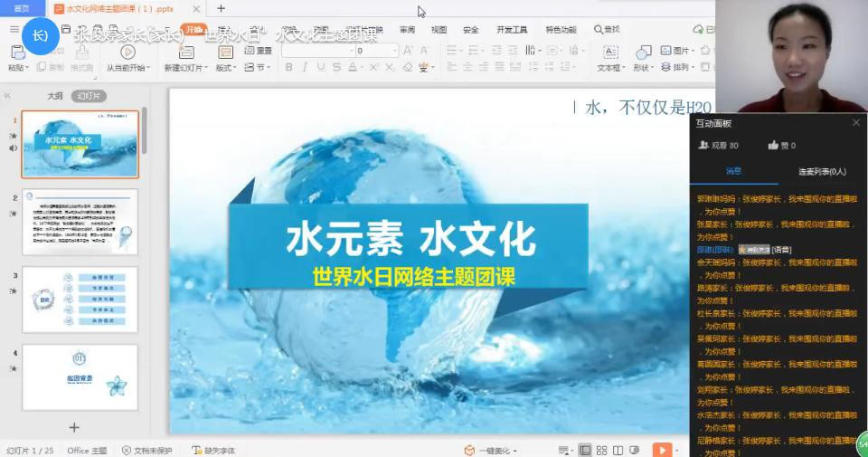Click the one-click beautify (一键美化) icon

pos(469,450)
